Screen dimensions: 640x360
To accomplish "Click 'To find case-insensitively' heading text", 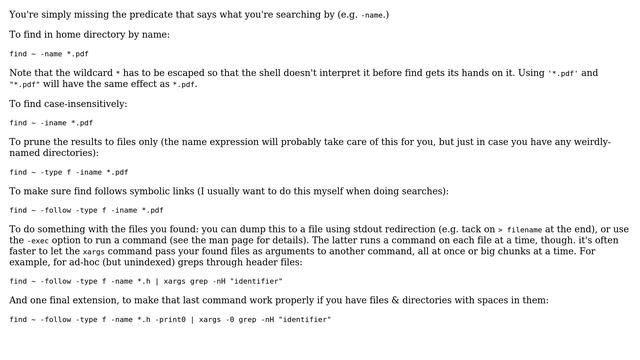I will point(68,104).
